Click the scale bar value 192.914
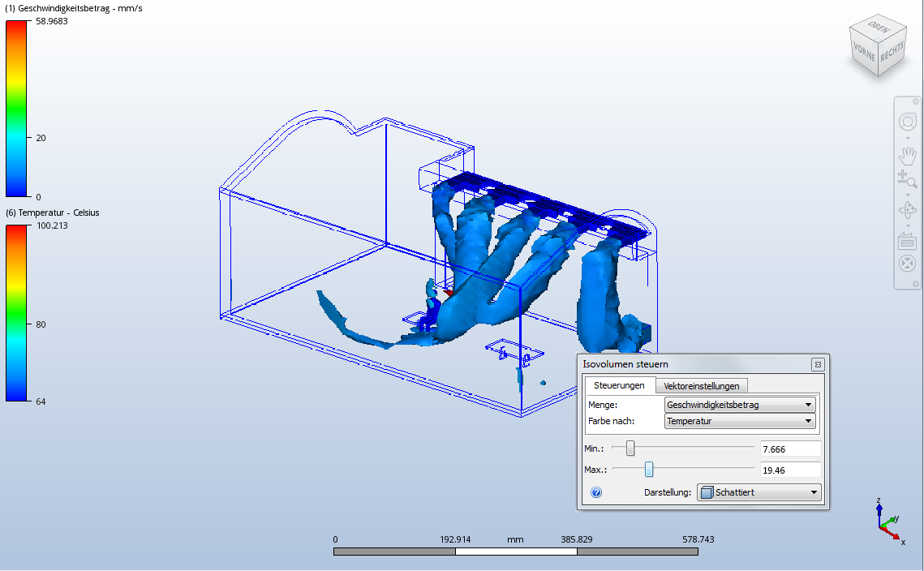Viewport: 924px width, 571px height. [456, 539]
